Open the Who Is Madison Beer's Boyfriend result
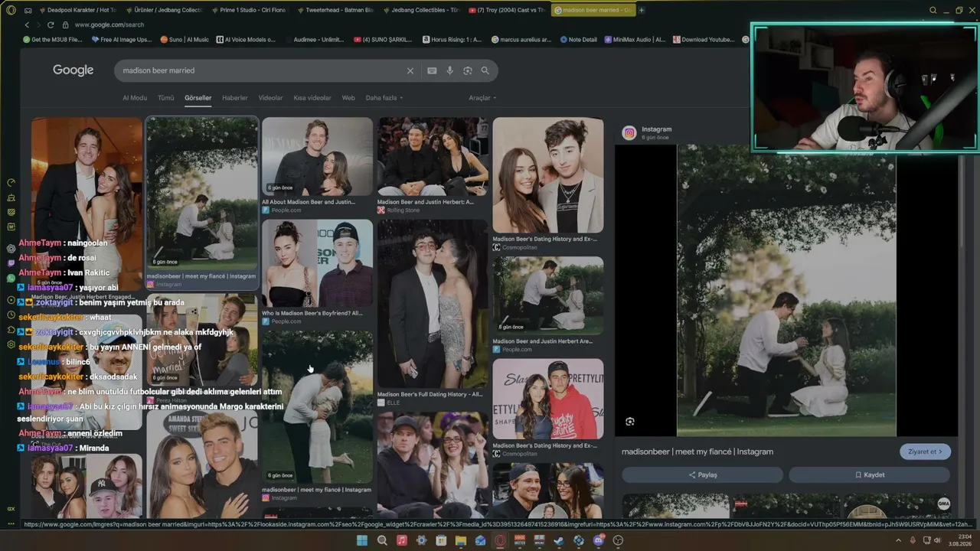Image resolution: width=980 pixels, height=551 pixels. [317, 272]
